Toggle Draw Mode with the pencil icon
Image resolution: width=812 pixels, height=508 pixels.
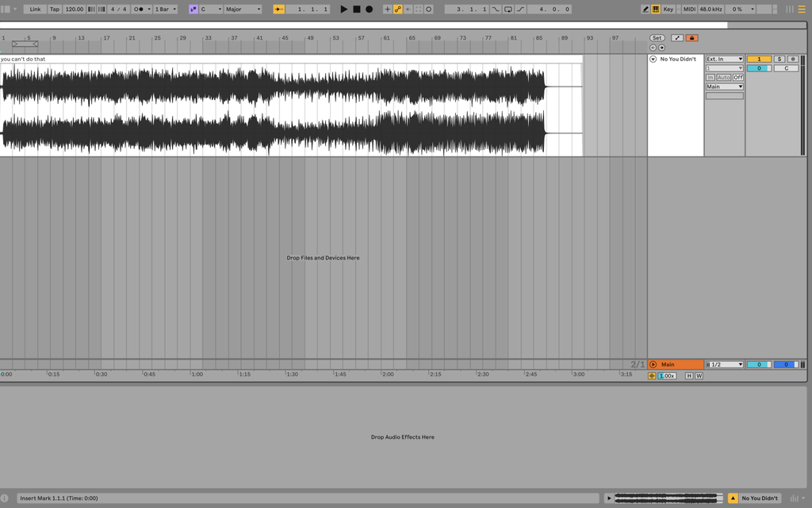[x=645, y=9]
